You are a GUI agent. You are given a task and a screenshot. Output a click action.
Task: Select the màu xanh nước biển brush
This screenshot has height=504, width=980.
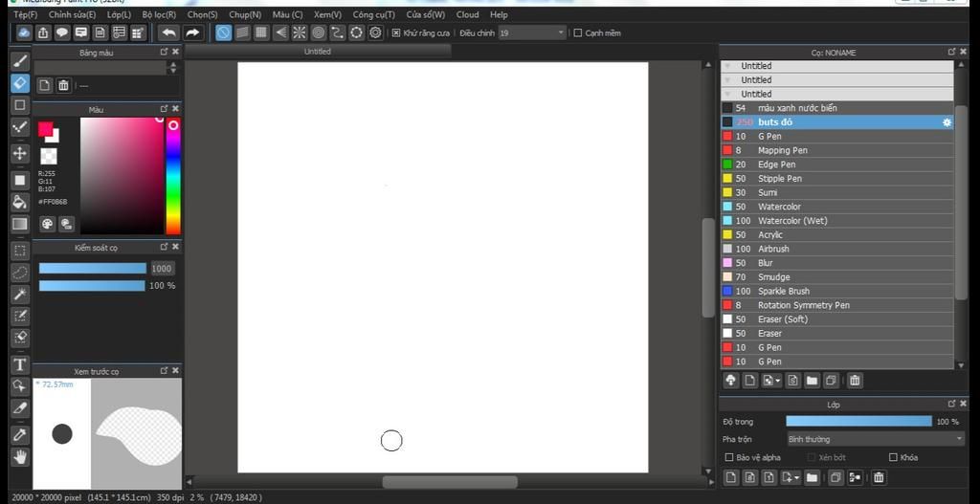pyautogui.click(x=836, y=108)
